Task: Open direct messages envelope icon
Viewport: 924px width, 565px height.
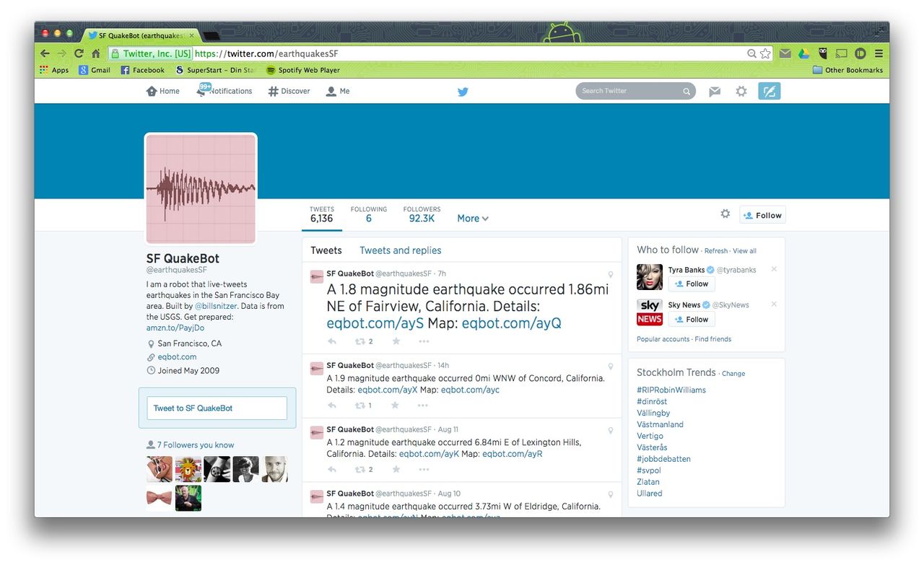Action: click(715, 92)
